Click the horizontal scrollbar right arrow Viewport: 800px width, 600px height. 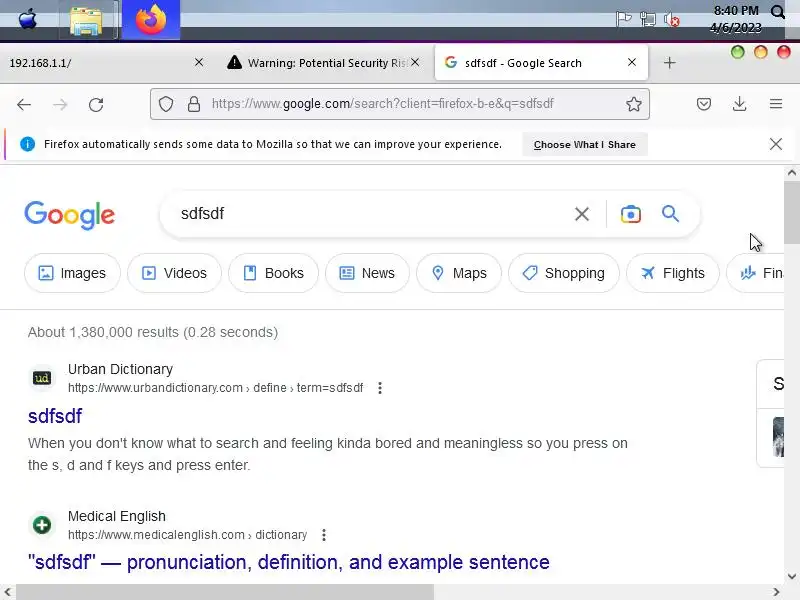tap(776, 592)
